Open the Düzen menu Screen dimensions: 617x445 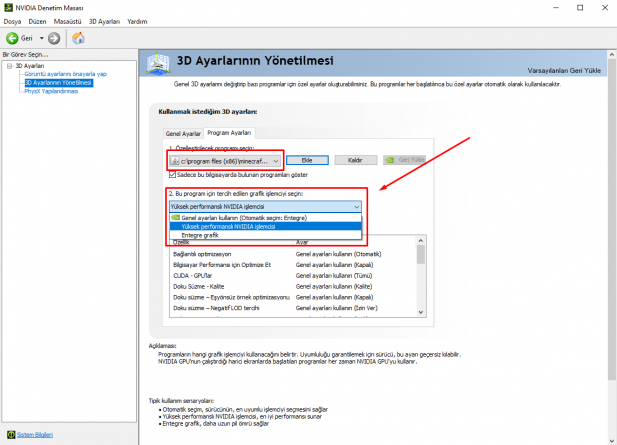[37, 22]
